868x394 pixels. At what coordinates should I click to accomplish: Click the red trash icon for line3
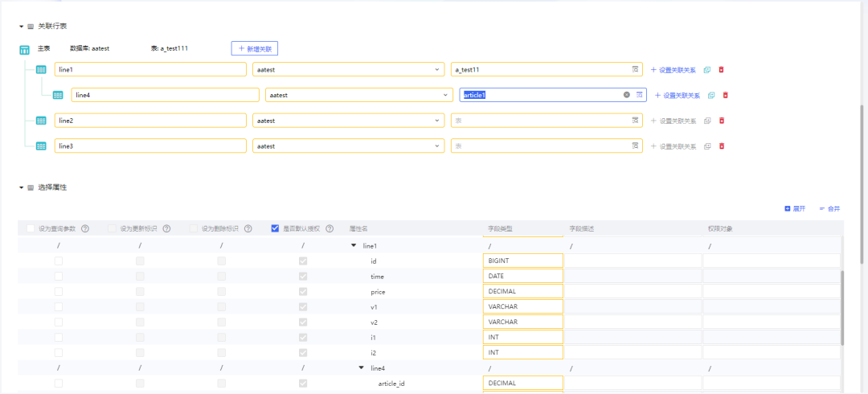(x=721, y=146)
